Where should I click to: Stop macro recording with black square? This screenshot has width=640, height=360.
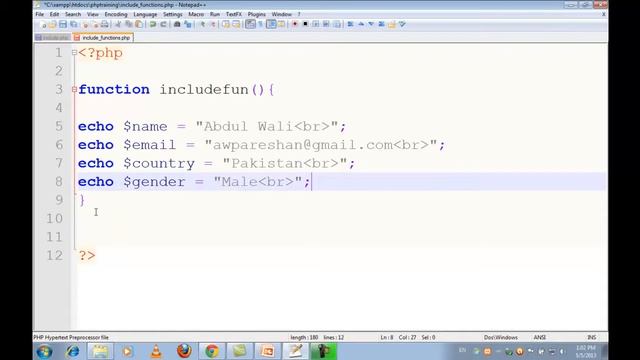305,24
